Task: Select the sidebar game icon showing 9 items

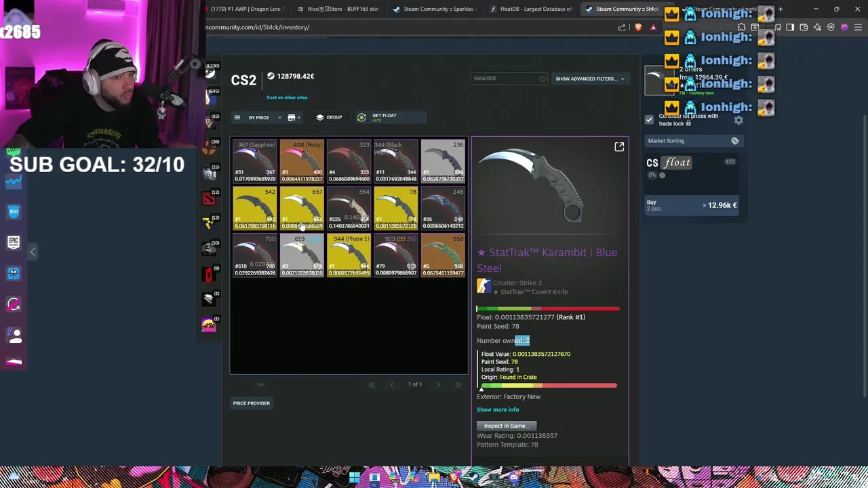Action: click(209, 274)
